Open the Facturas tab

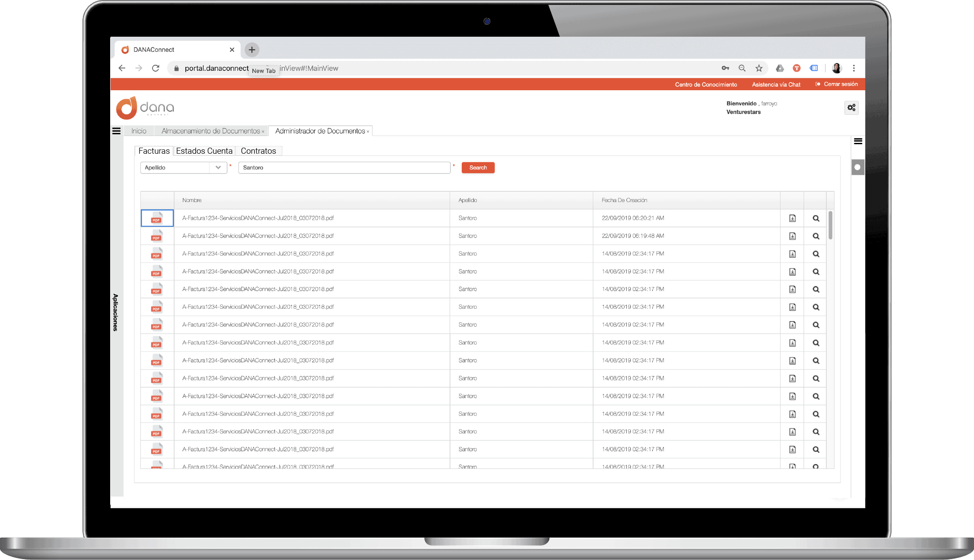coord(154,151)
